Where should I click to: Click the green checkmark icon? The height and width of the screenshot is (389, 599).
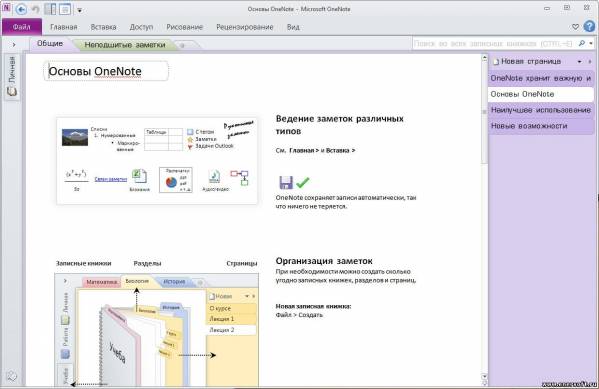303,183
